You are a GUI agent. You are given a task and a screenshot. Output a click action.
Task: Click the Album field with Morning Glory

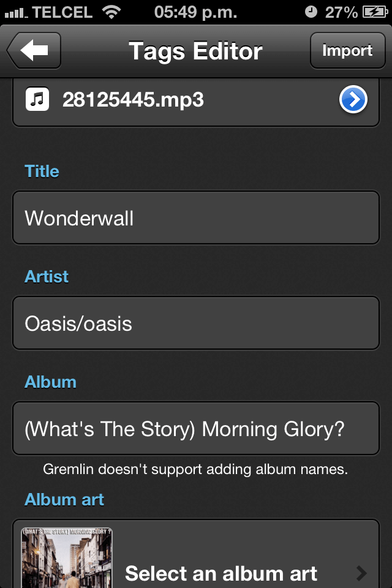[x=196, y=429]
